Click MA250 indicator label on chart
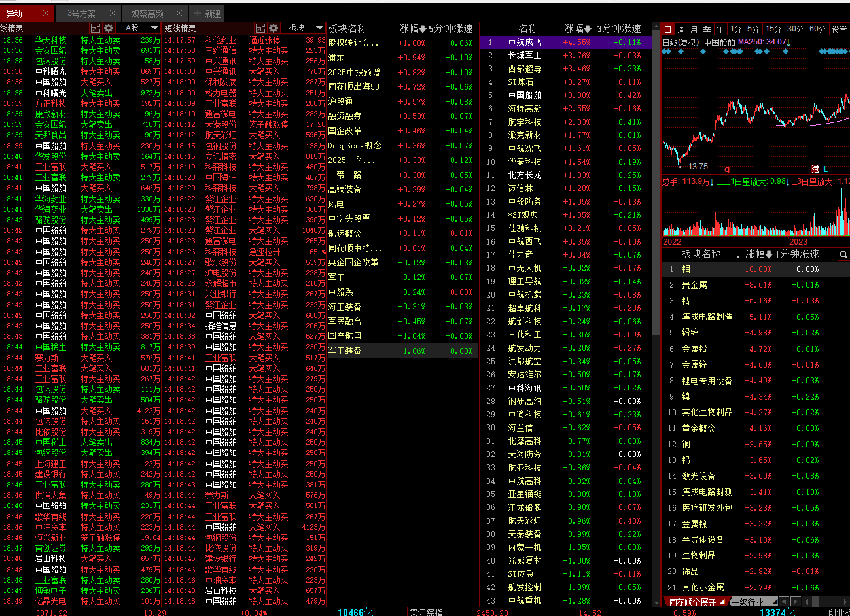 pyautogui.click(x=764, y=43)
